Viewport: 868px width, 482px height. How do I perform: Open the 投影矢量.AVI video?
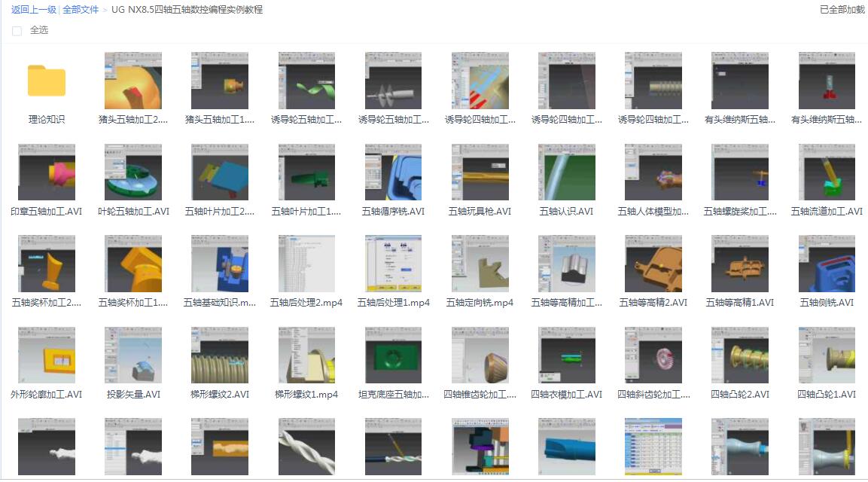coord(133,355)
